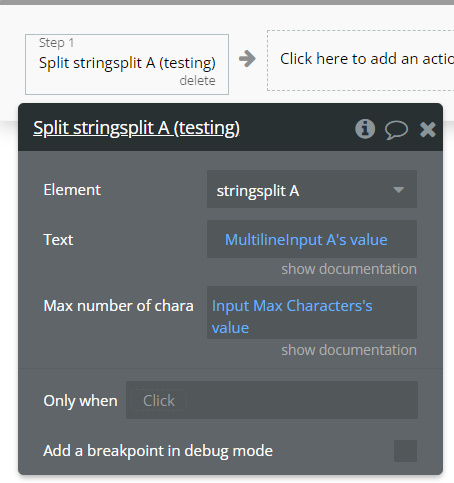Screen dimensions: 454x483
Task: Click the Only when condition placeholder
Action: coord(159,400)
